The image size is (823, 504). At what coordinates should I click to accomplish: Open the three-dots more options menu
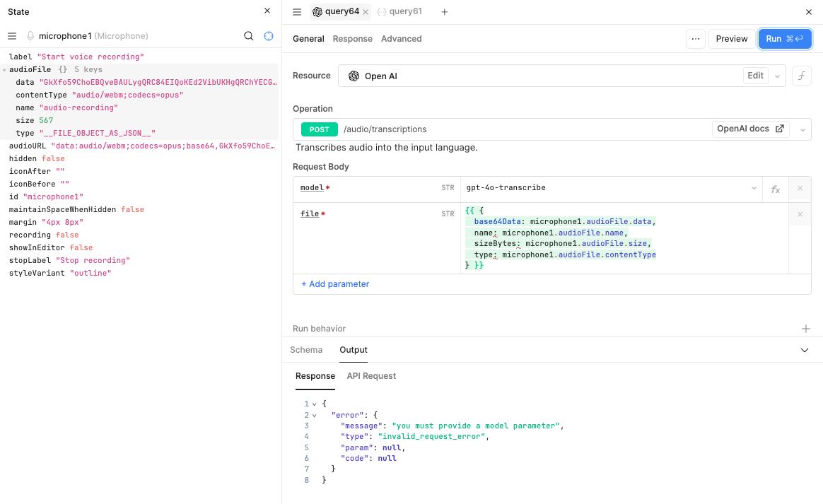pyautogui.click(x=696, y=39)
